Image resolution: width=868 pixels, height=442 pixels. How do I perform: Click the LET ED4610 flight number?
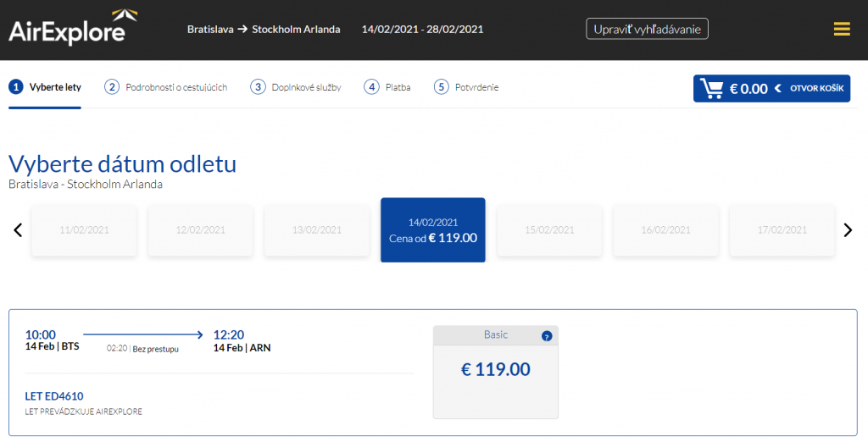point(54,395)
